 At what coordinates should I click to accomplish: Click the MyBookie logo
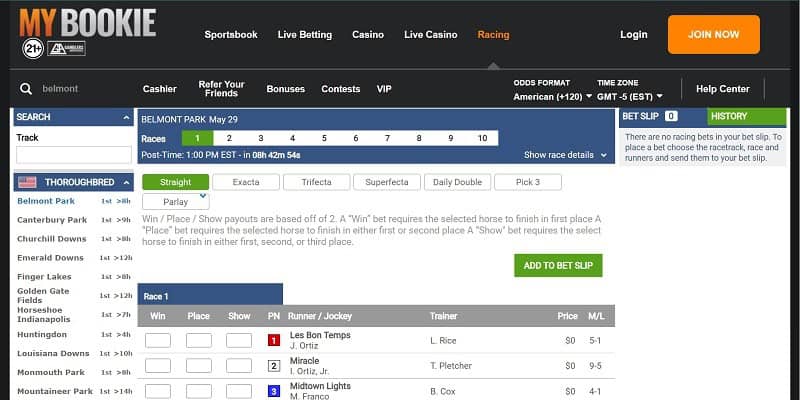[x=88, y=23]
